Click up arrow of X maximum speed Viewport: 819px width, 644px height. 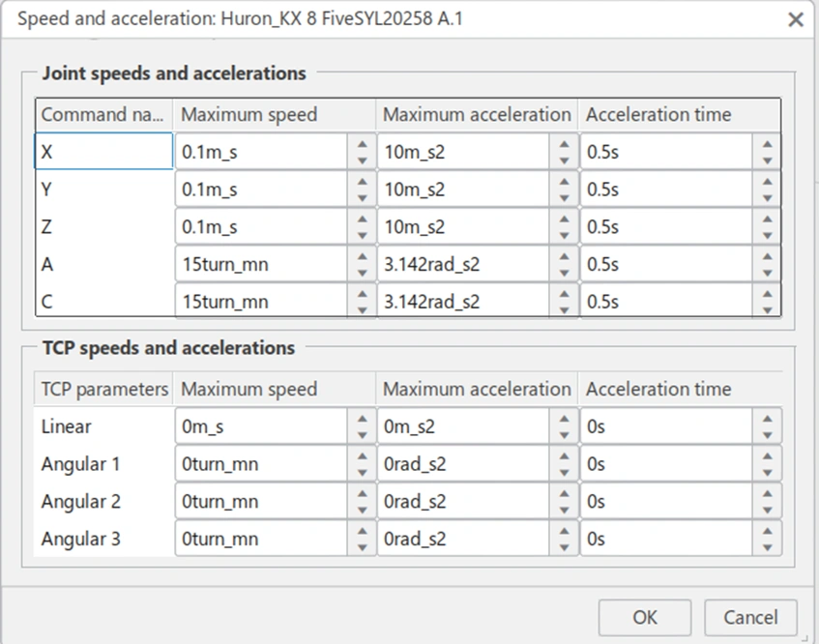[362, 143]
